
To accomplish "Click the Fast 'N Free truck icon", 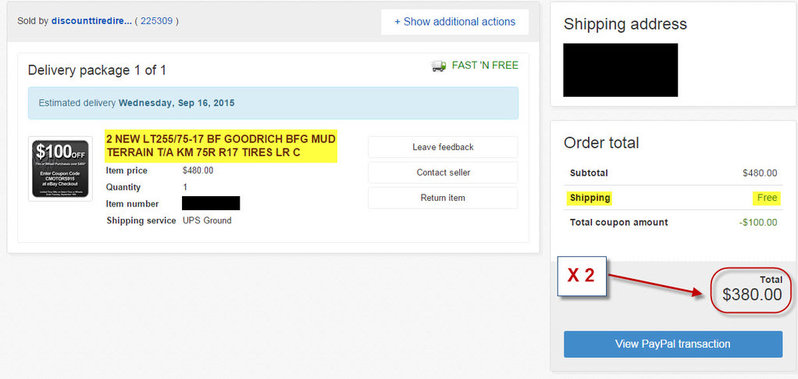I will click(439, 66).
